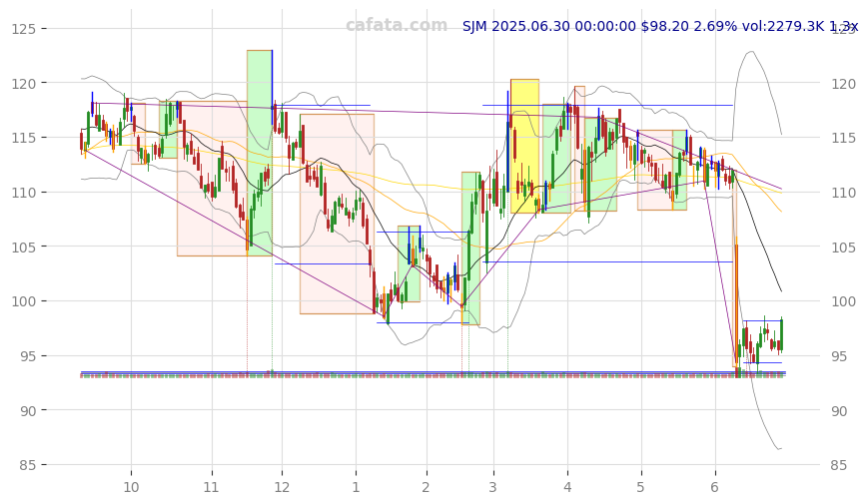Click the last green candle near 98

coord(782,334)
